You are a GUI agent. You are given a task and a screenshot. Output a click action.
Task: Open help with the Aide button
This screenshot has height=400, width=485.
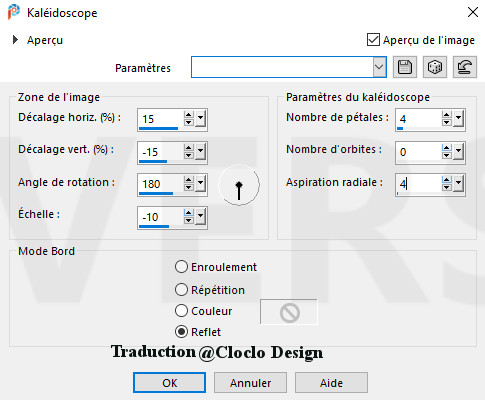[x=331, y=383]
